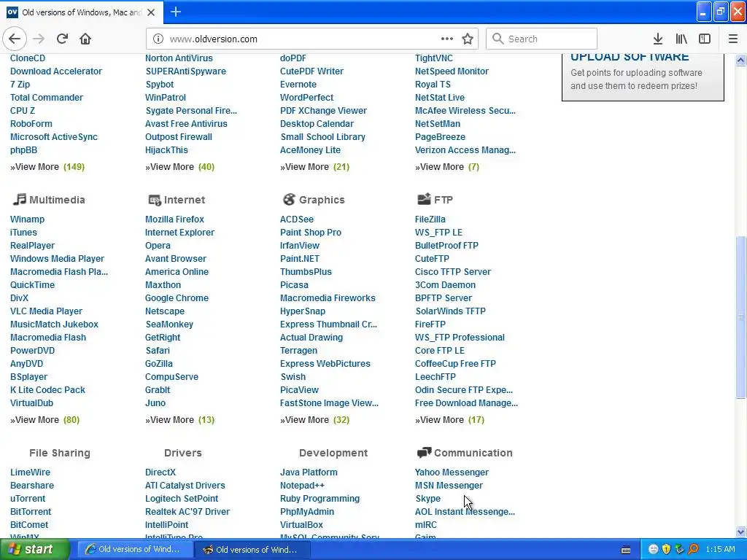Expand View More (149) list
Screen dimensions: 747x560
pyautogui.click(x=47, y=167)
